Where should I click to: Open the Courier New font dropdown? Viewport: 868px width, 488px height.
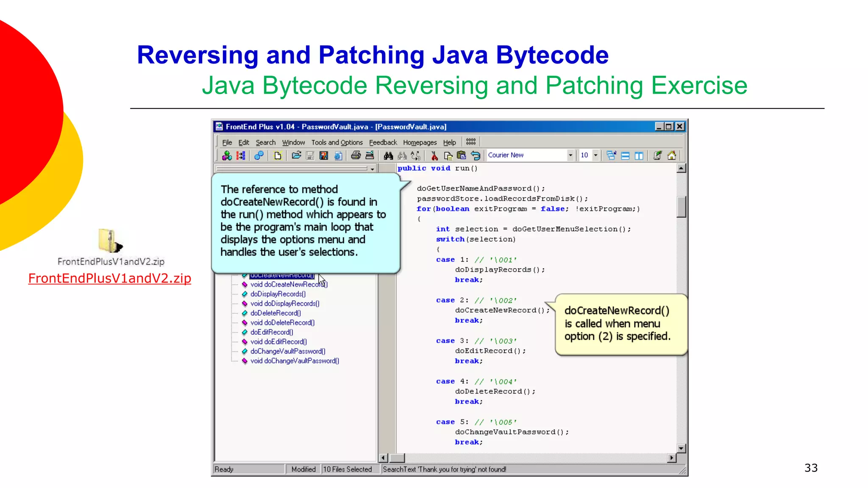click(x=570, y=155)
